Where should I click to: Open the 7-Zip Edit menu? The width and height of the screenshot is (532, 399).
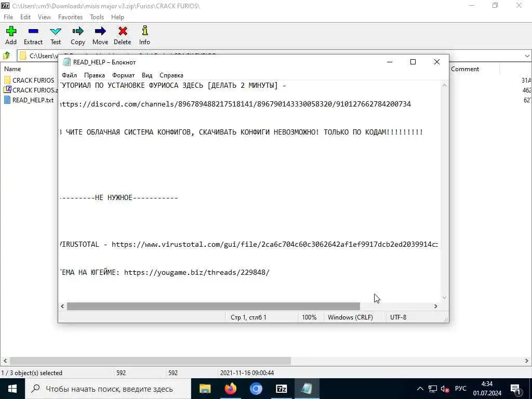coord(25,17)
